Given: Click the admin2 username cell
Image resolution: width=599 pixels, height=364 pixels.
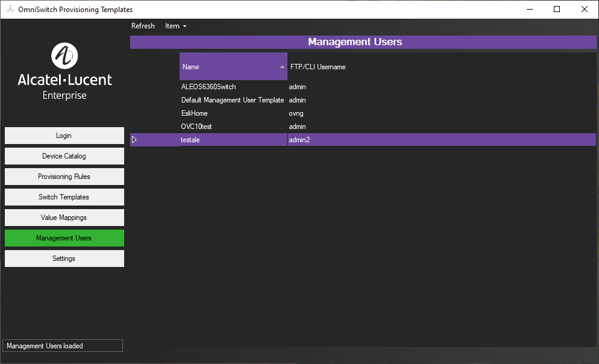Looking at the screenshot, I should tap(441, 140).
